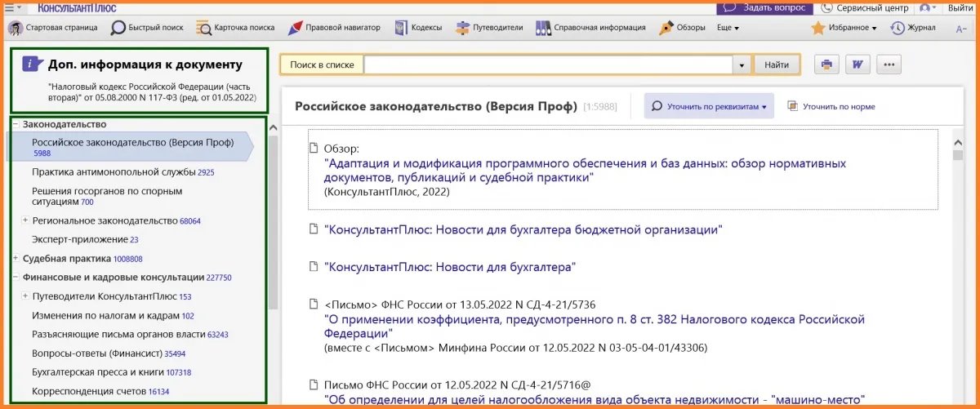This screenshot has width=980, height=409.
Task: Expand the Региональное законодательство branch
Action: (25, 220)
